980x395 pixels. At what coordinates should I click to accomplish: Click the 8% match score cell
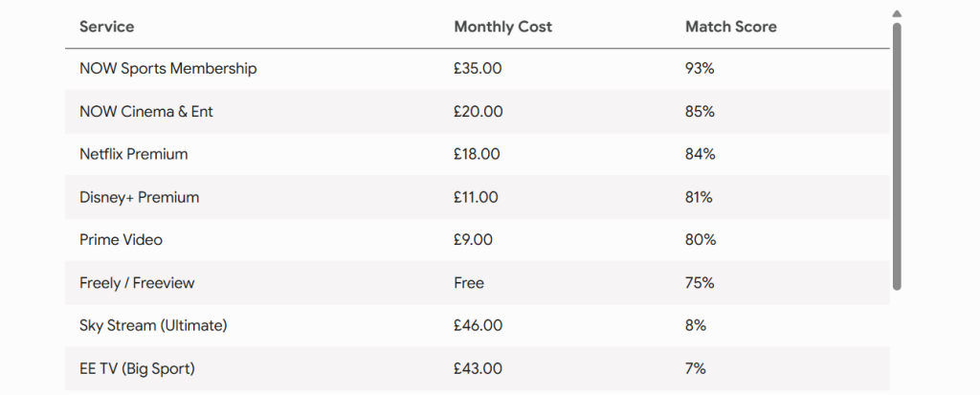click(696, 325)
